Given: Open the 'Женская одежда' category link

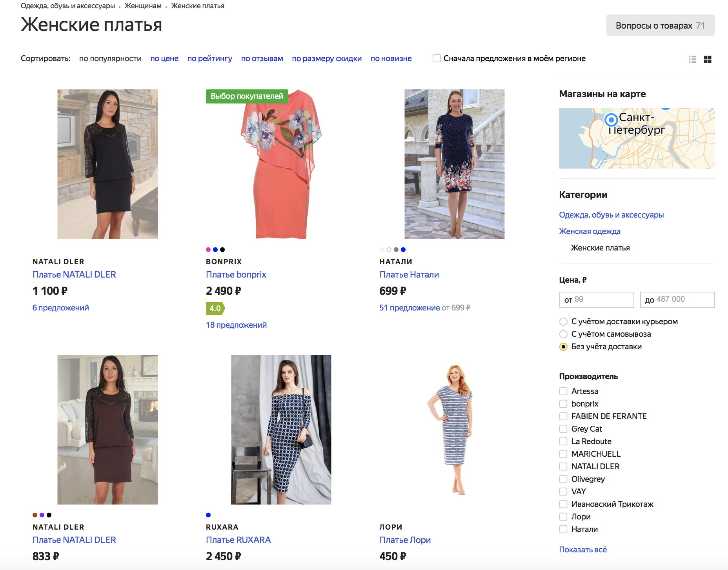Looking at the screenshot, I should point(590,231).
